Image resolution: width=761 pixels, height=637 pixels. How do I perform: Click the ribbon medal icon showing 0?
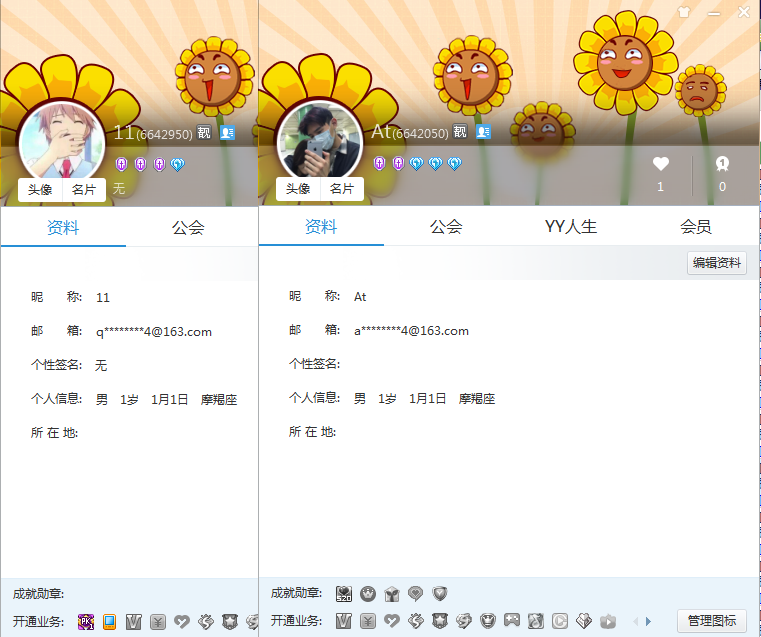tap(722, 164)
